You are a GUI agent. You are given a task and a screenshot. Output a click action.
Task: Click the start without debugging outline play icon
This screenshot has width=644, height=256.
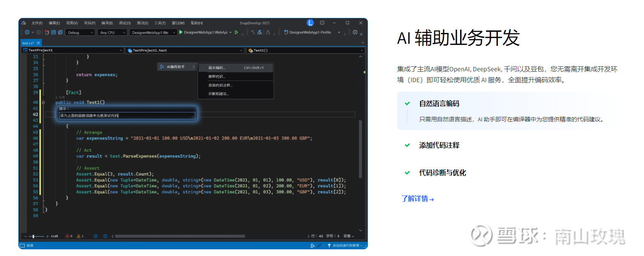[236, 32]
